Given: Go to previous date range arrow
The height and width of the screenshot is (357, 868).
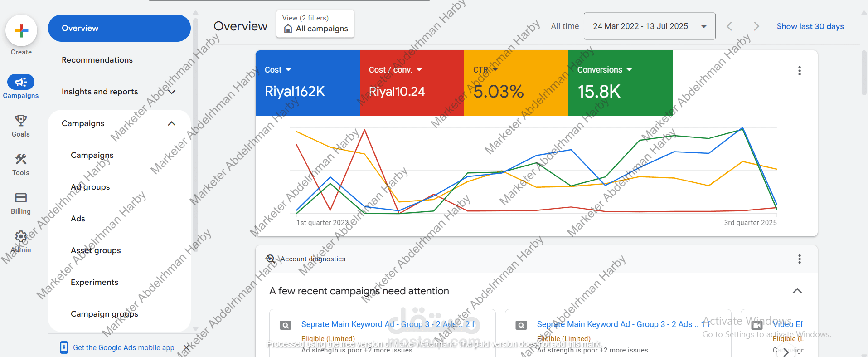Looking at the screenshot, I should (x=729, y=26).
